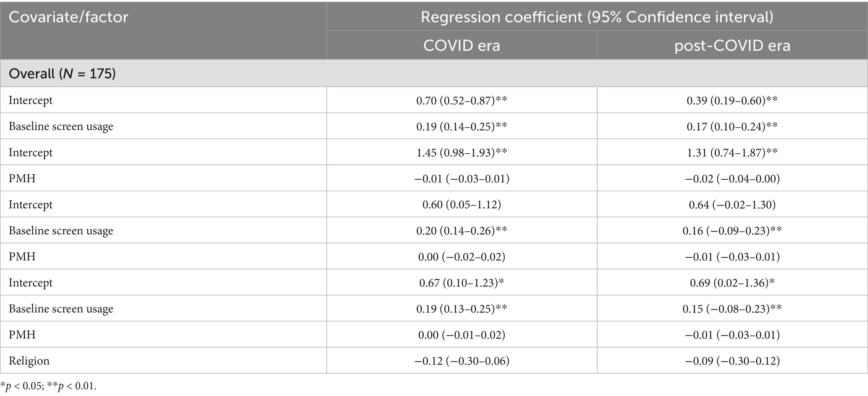Screen dimensions: 868x396
Task: Click the Overall (N = 175) section row
Action: (x=62, y=73)
